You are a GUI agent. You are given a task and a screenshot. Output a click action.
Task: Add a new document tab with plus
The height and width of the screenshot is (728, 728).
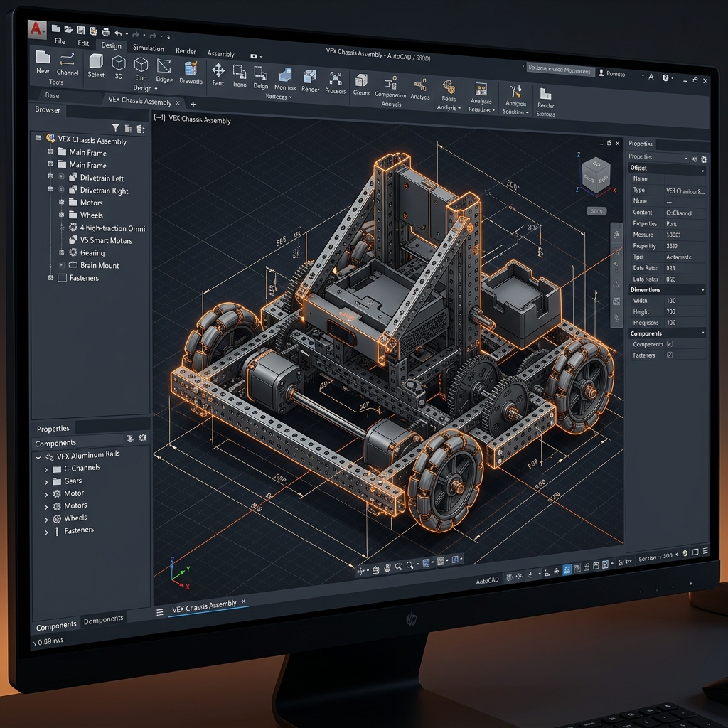(x=193, y=104)
